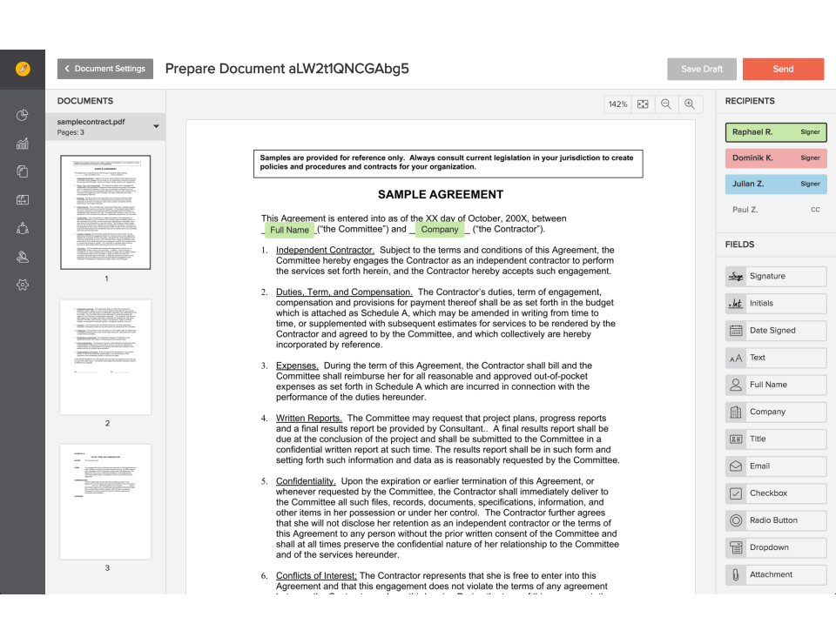Screen dimensions: 836x644
Task: Open the documents icon in the sidebar
Action: coord(23,171)
